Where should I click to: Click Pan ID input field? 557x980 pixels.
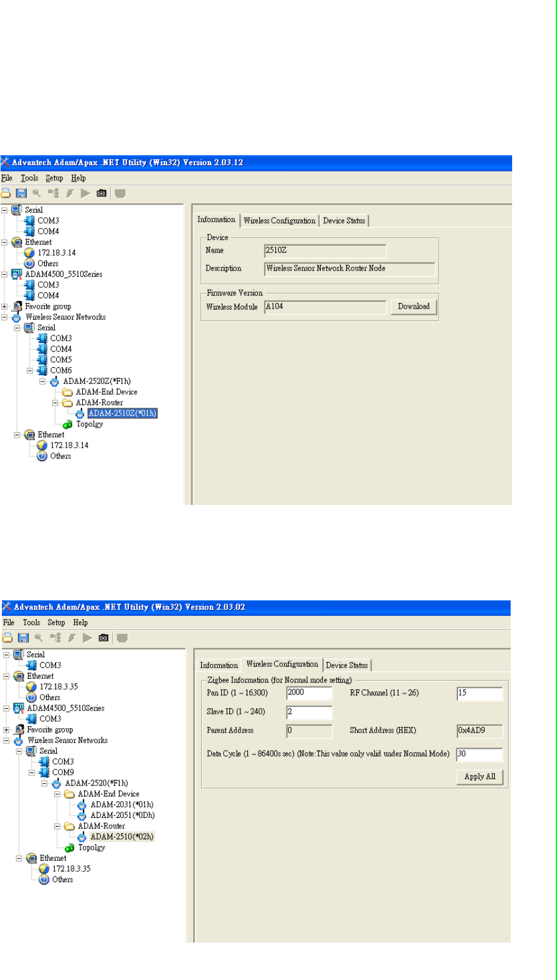point(310,694)
